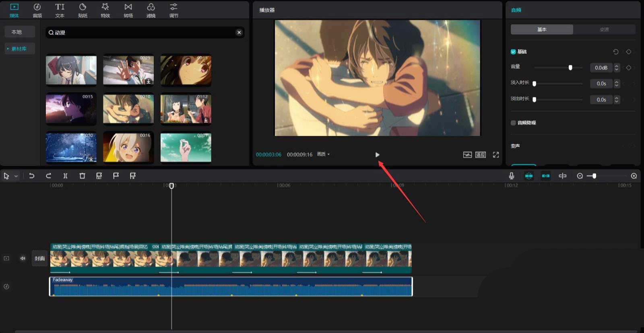Redo the last action
This screenshot has height=333, width=644.
coord(48,176)
